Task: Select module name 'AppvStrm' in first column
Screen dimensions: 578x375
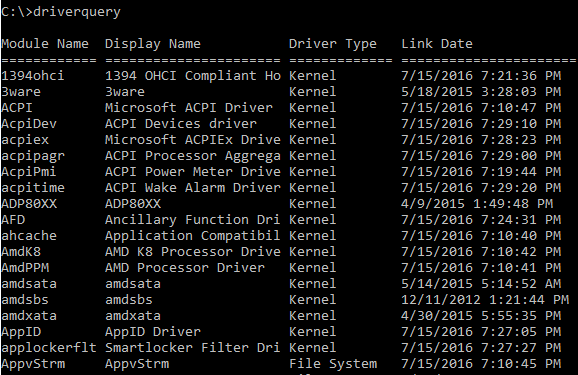Action: point(33,364)
